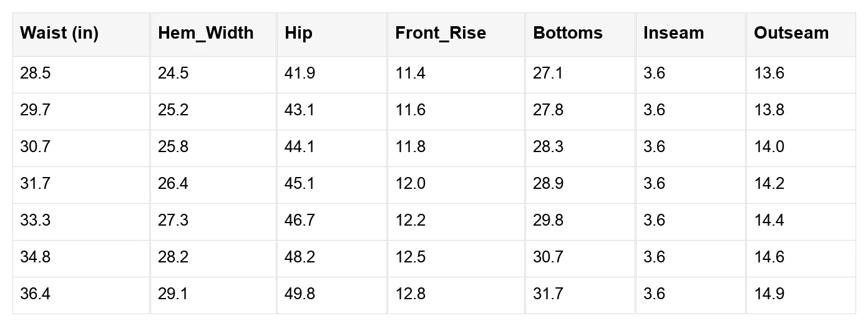This screenshot has width=868, height=326.
Task: Select the Inseam column header
Action: click(x=691, y=34)
